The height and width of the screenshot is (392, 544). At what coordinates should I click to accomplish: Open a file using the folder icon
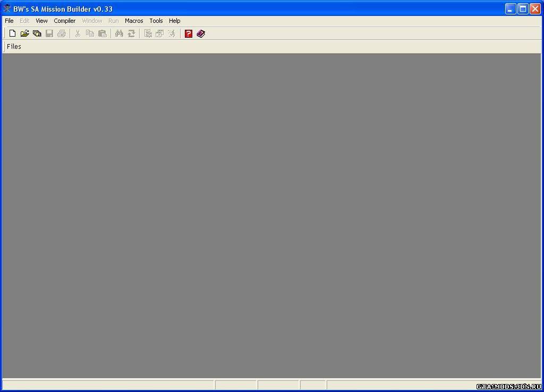tap(24, 33)
